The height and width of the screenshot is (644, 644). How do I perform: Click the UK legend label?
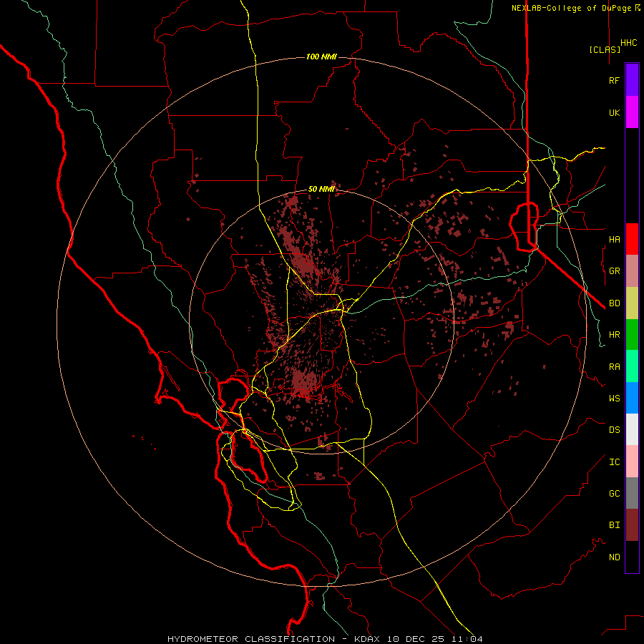click(614, 113)
